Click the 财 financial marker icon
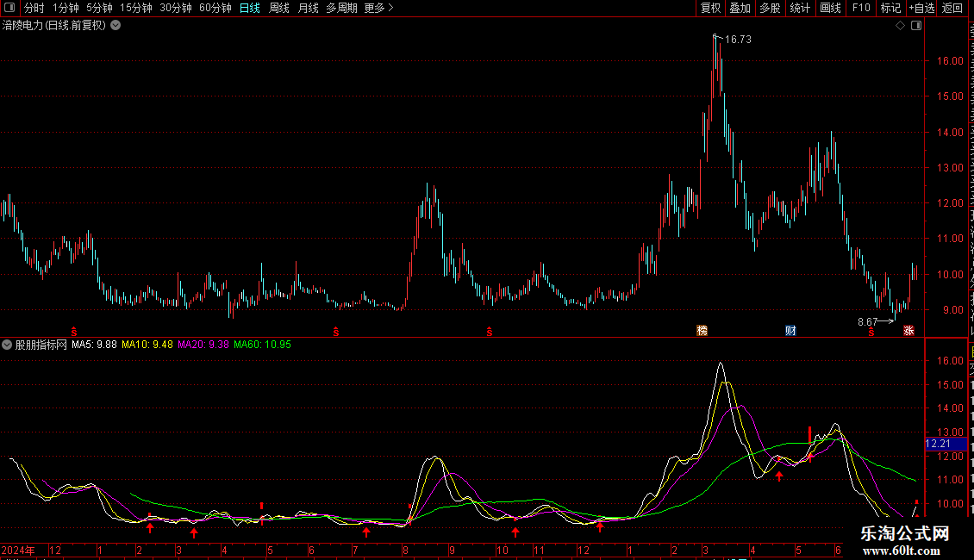The width and height of the screenshot is (974, 560). [790, 330]
